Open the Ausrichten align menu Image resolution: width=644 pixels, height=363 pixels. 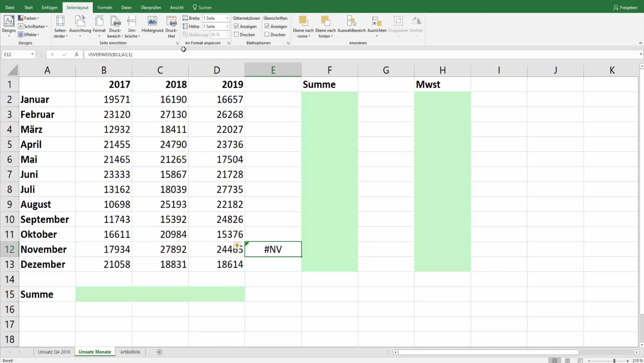[x=377, y=27]
